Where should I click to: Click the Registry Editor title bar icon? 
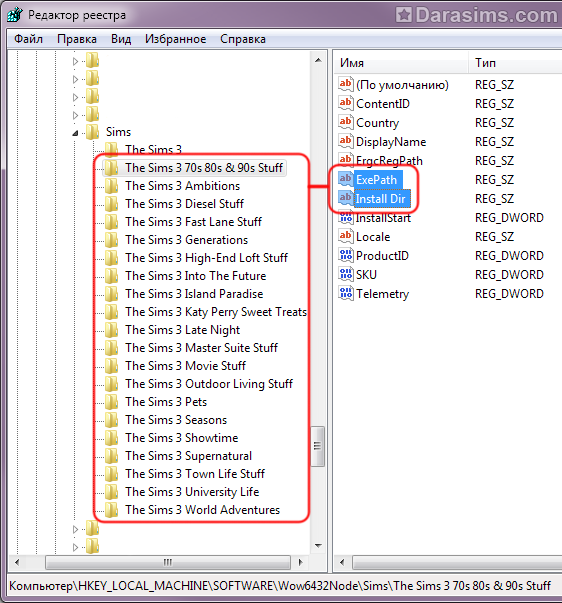tap(15, 15)
